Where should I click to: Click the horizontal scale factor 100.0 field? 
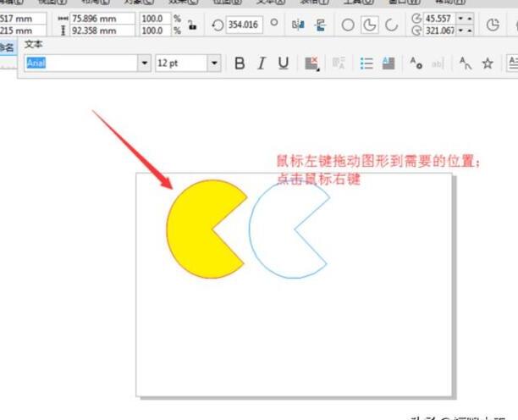tap(155, 19)
